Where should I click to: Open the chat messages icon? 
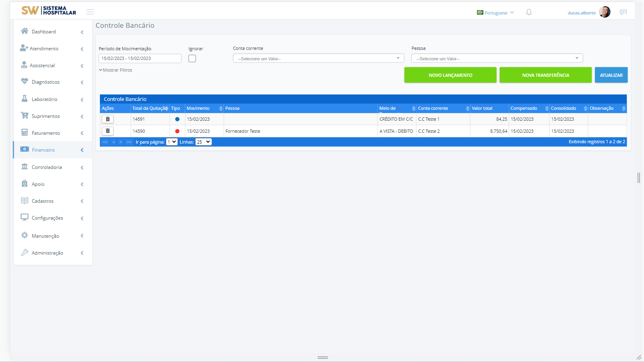[x=623, y=12]
